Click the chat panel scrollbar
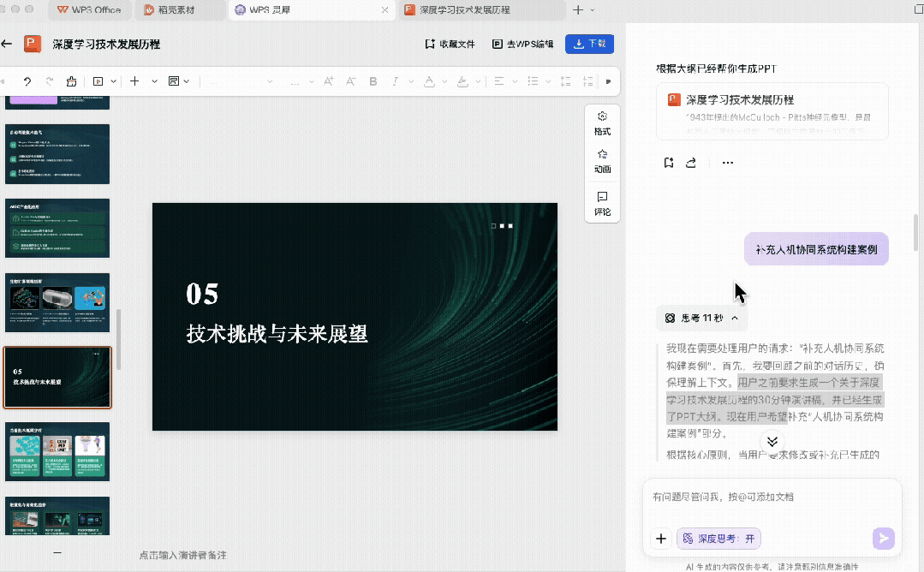 915,232
